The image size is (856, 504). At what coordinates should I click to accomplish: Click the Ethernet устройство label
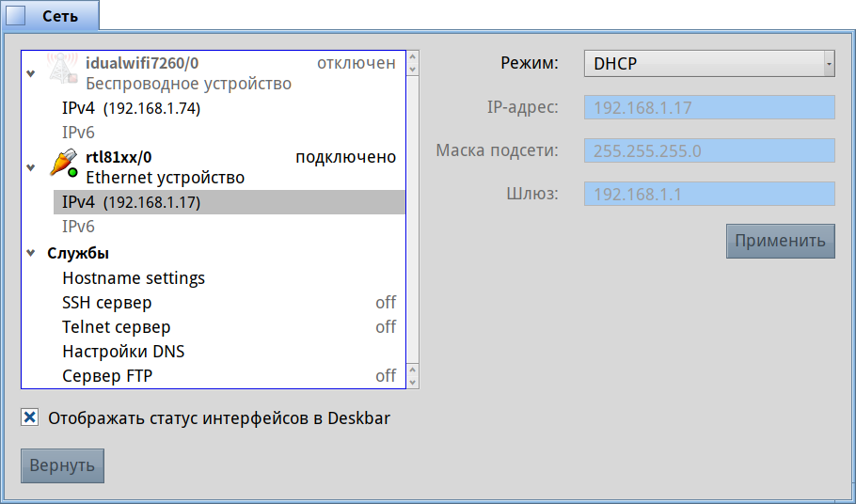165,178
